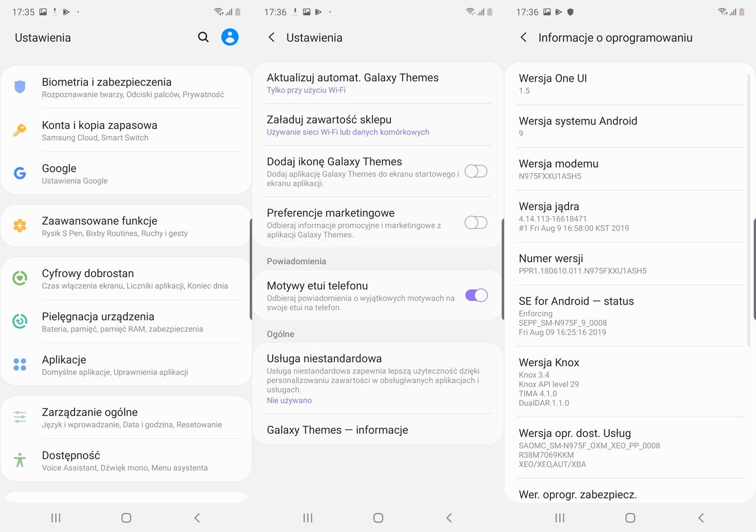The height and width of the screenshot is (532, 756).
Task: Open Aplikacje settings entry
Action: pos(126,365)
